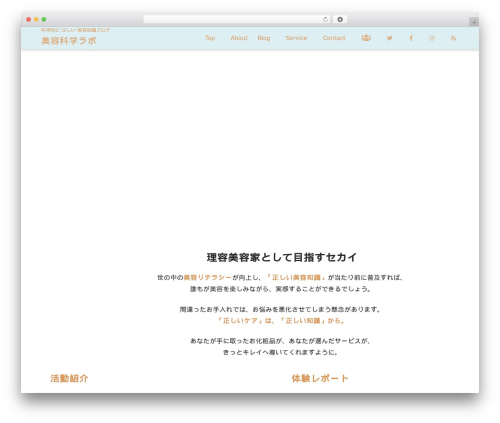Viewport: 500px width, 423px height.
Task: Maximize the window with green button
Action: [x=44, y=19]
